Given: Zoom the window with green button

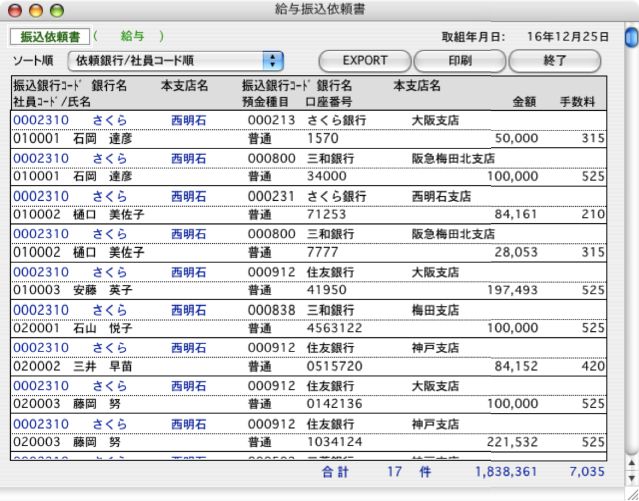Looking at the screenshot, I should (55, 9).
